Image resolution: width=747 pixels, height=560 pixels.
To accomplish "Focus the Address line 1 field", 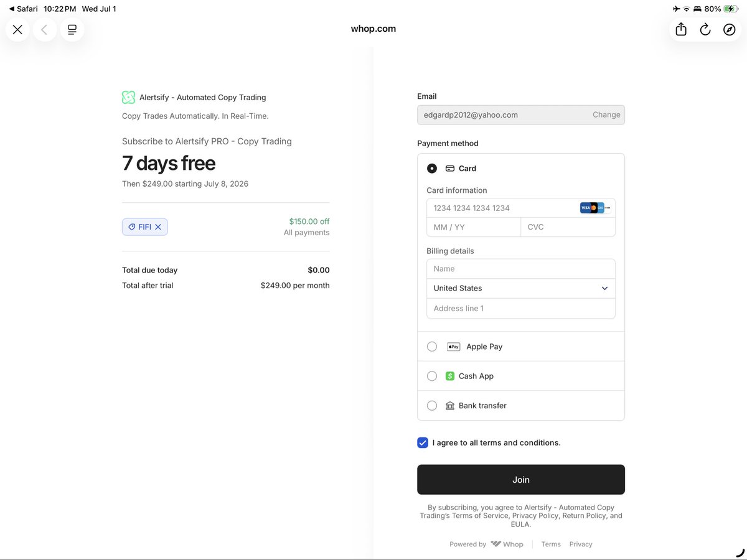I will [521, 309].
